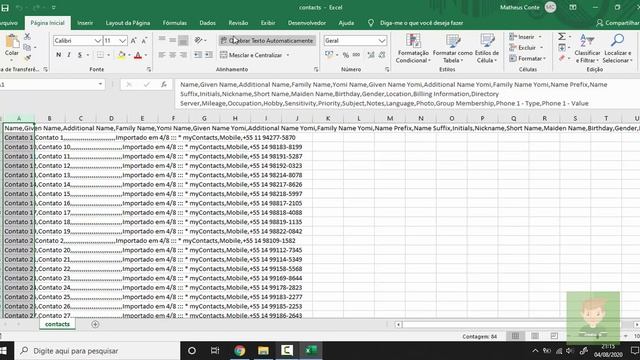Toggle bottom vertical alignment
Image resolution: width=640 pixels, height=360 pixels.
pos(183,40)
